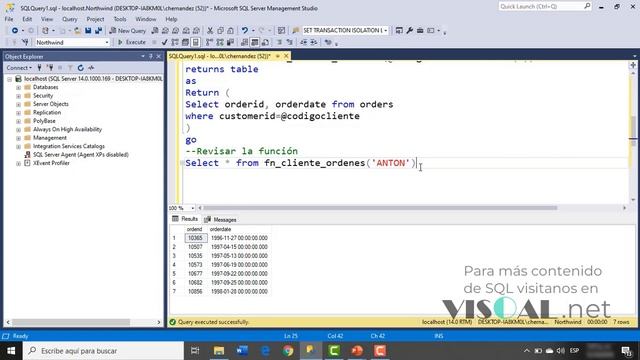Image resolution: width=640 pixels, height=360 pixels.
Task: Open the Undo history dropdown arrow
Action: (253, 31)
